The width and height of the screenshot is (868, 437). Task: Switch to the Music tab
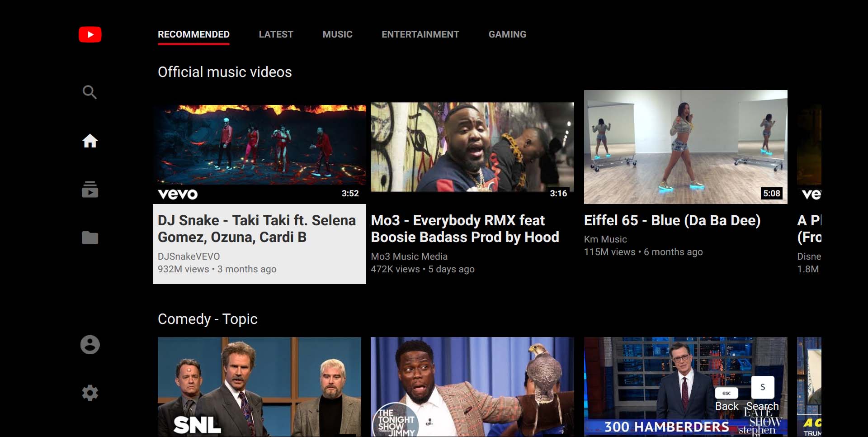(x=337, y=34)
